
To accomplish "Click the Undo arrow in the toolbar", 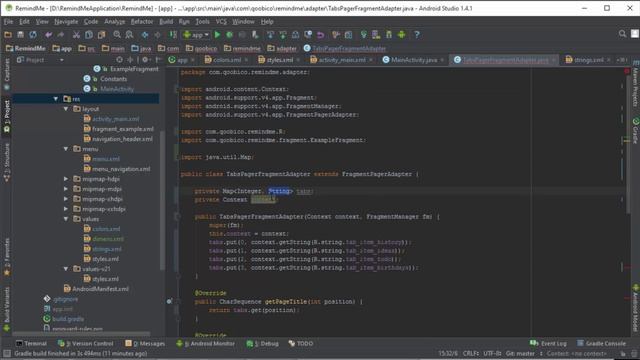I will (49, 35).
